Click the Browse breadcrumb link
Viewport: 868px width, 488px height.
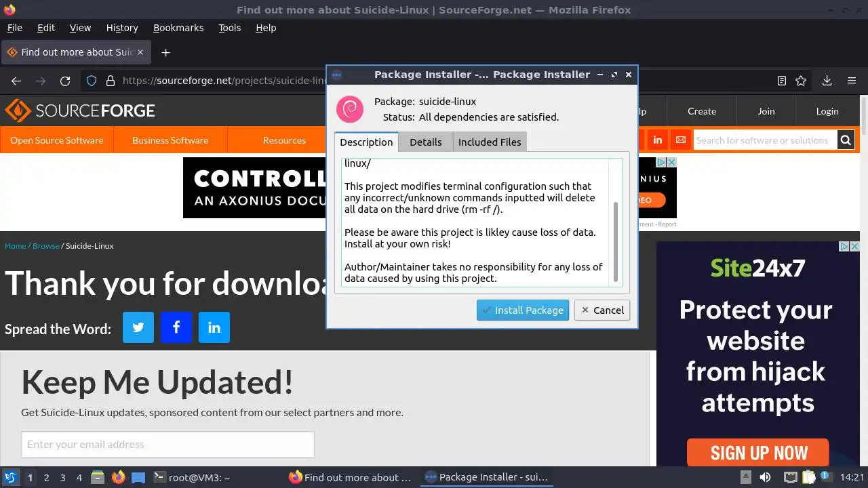(46, 245)
